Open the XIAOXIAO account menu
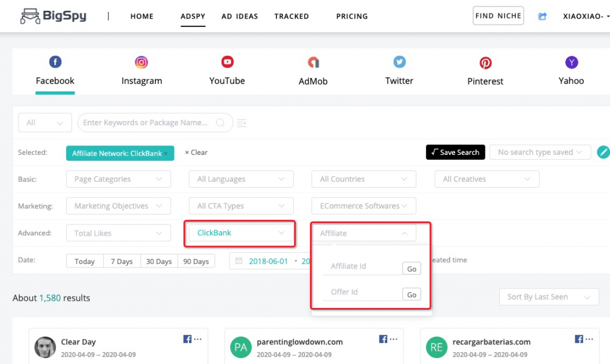The width and height of the screenshot is (610, 364). tap(586, 16)
